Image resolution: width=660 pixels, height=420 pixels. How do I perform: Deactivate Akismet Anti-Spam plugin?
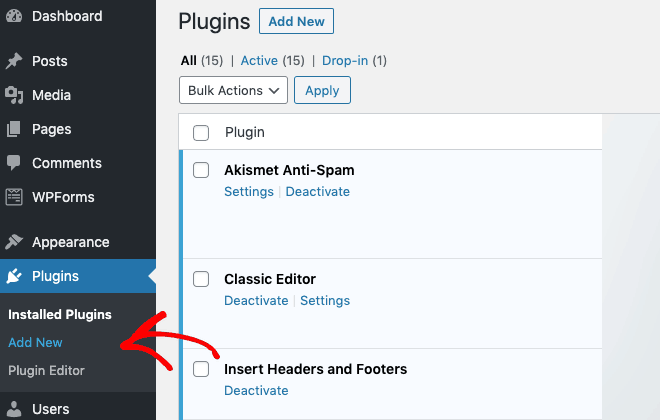(318, 191)
